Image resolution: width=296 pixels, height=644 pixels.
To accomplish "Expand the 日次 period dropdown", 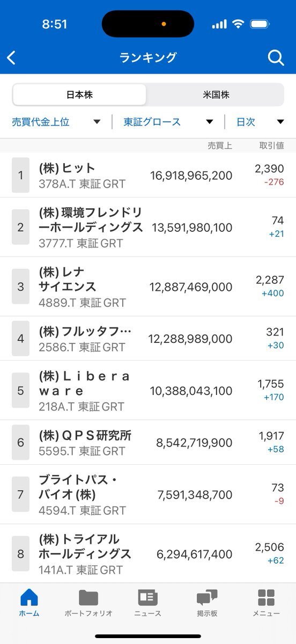I will point(260,122).
